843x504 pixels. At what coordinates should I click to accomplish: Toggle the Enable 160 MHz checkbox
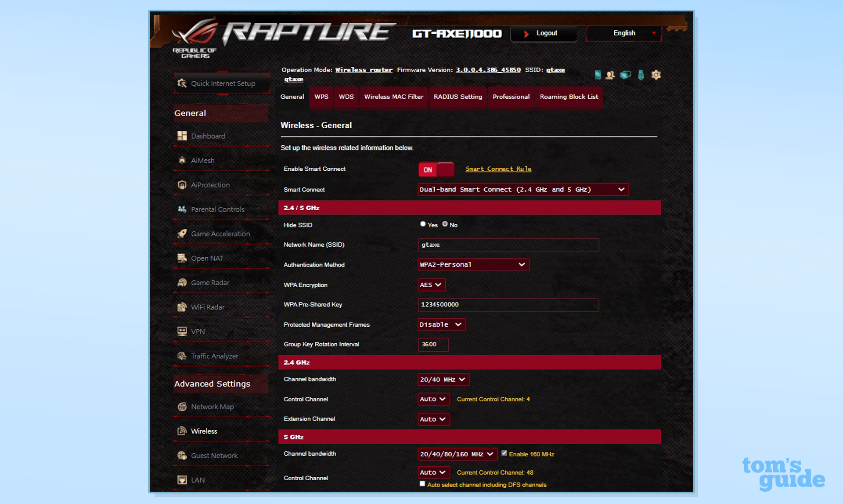point(504,453)
